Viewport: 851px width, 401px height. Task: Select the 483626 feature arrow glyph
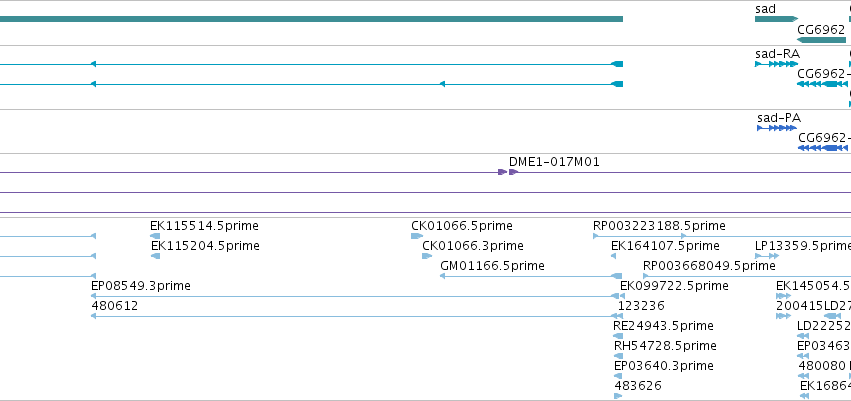618,396
